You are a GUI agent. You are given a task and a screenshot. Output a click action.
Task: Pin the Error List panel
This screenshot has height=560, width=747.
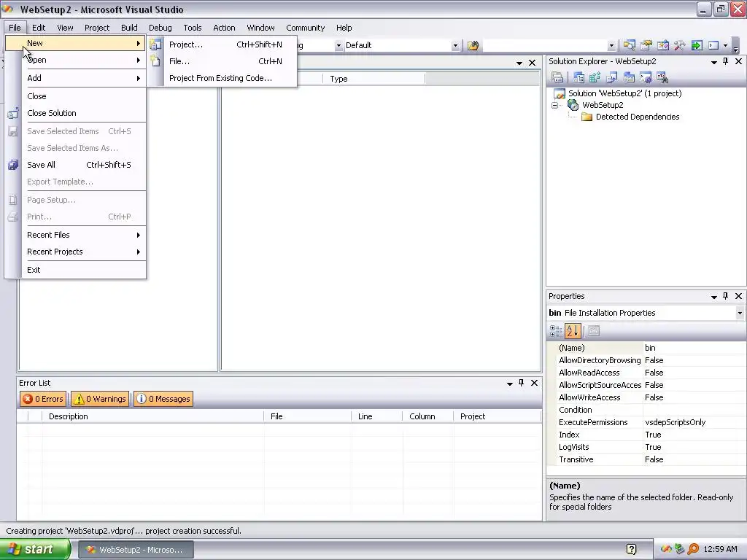click(521, 383)
